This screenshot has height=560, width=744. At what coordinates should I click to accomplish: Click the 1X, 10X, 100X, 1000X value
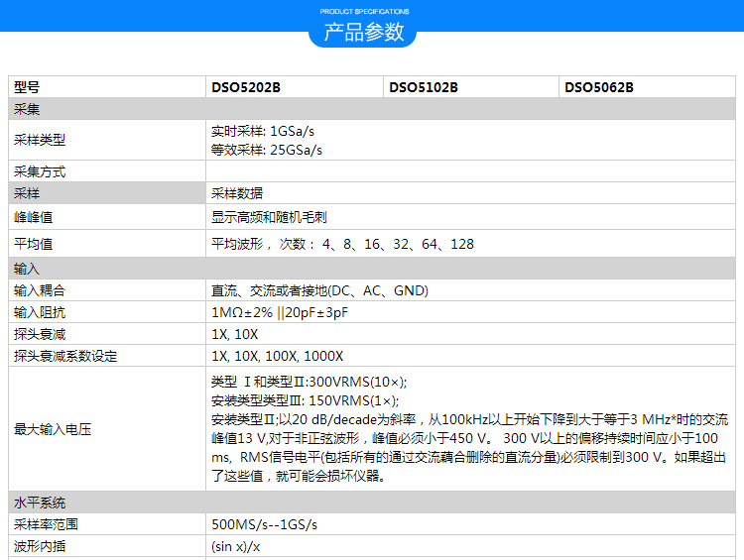[x=277, y=356]
